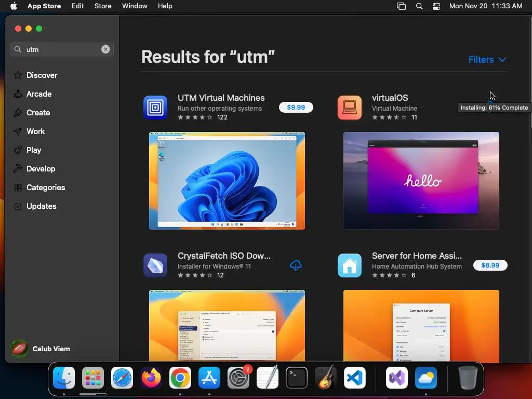View the virtualOS hello screenshot
Image resolution: width=532 pixels, height=399 pixels.
(421, 180)
